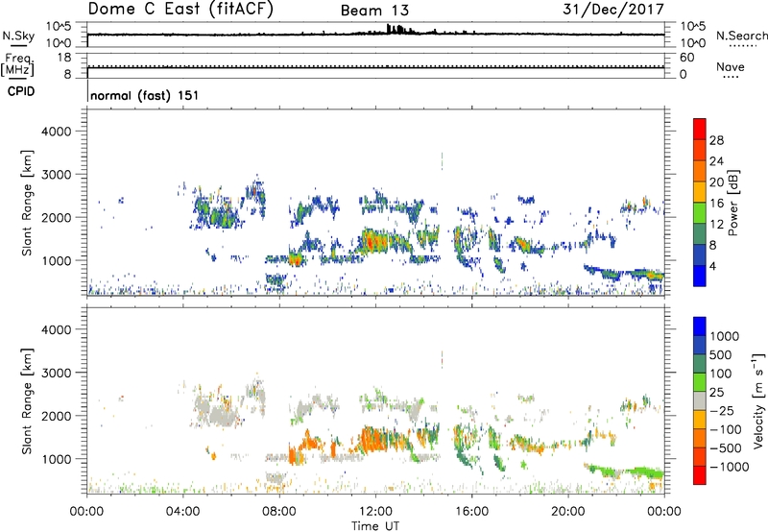Click the 'Freq. [MHz]' label

[x=18, y=64]
